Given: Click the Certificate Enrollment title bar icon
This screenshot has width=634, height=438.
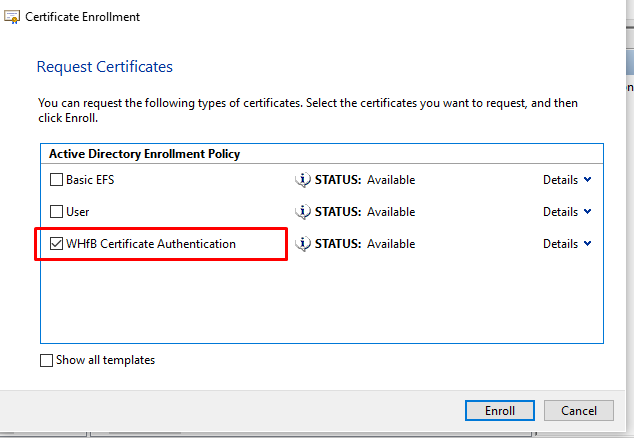Looking at the screenshot, I should coord(14,17).
